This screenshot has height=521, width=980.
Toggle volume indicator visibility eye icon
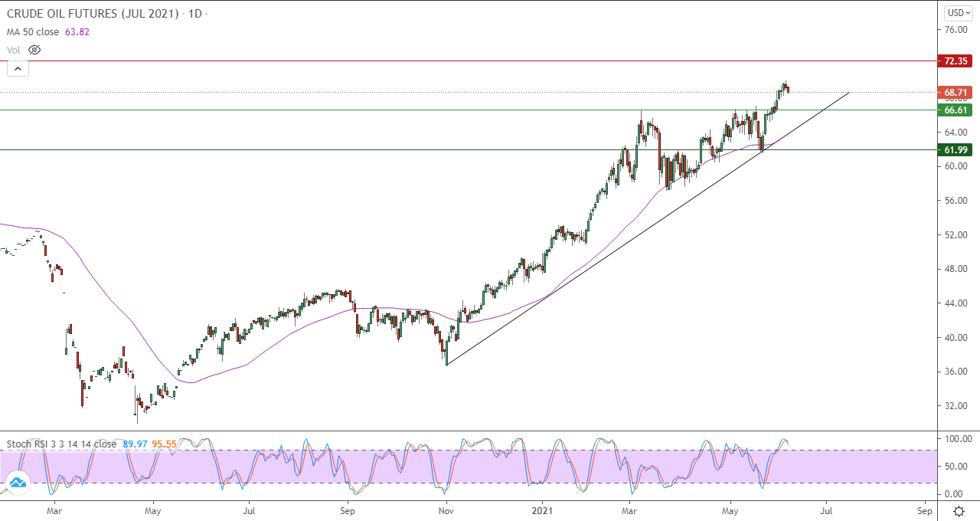[x=34, y=50]
